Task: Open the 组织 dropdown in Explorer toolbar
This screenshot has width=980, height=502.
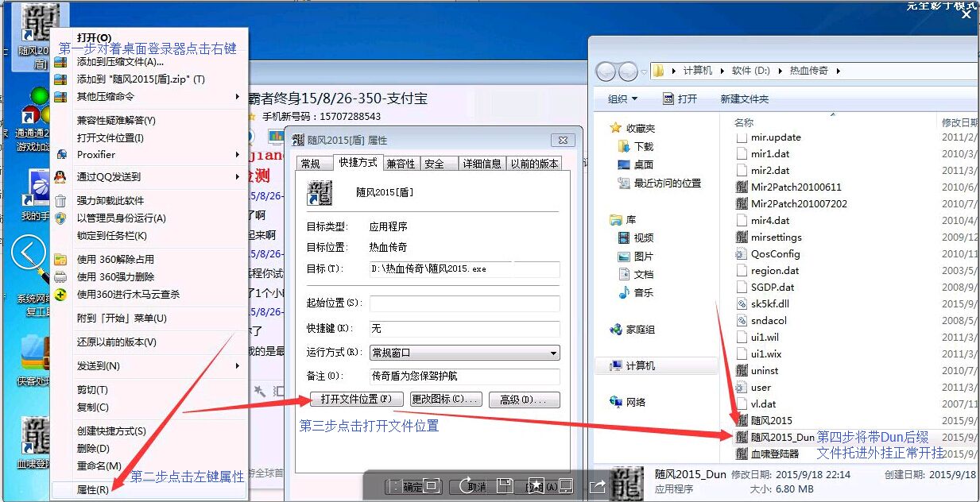Action: (x=622, y=99)
